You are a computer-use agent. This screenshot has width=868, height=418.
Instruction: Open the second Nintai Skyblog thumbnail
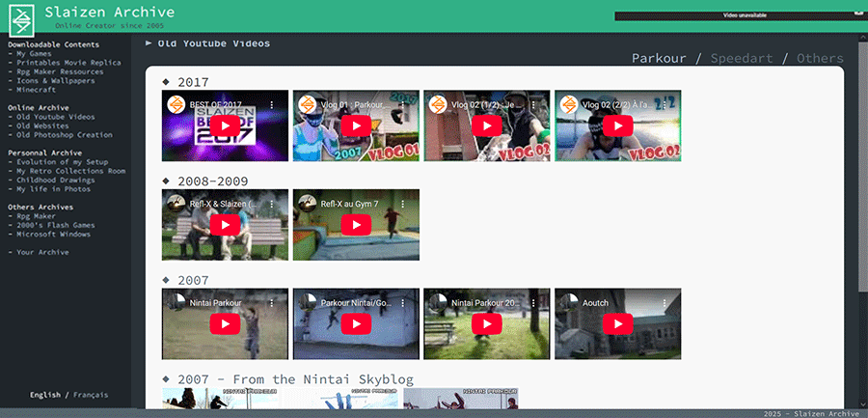point(341,398)
